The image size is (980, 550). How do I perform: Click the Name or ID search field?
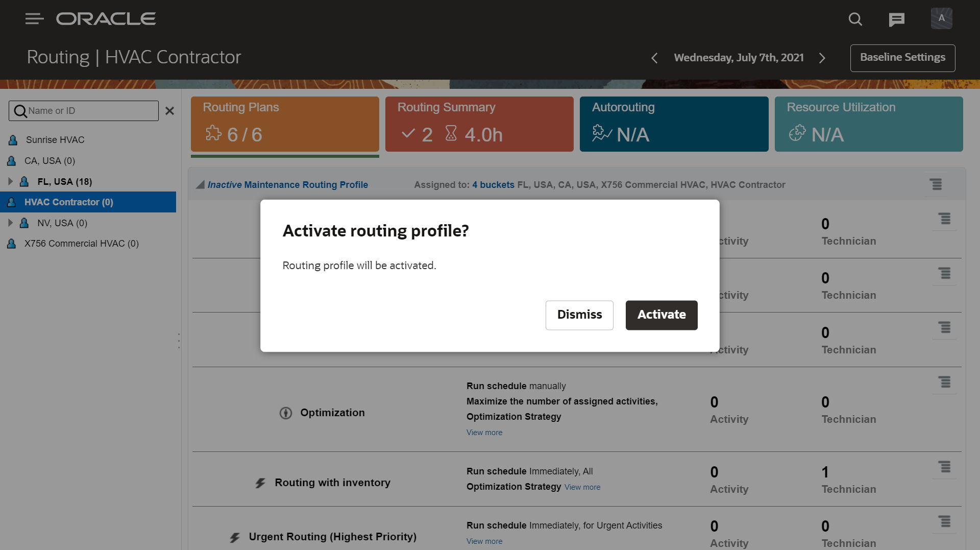point(84,111)
